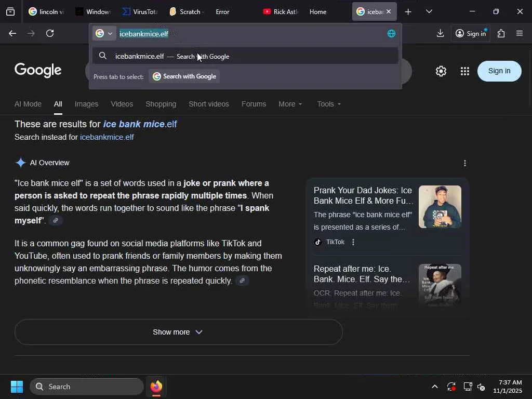The image size is (532, 399).
Task: Open the 'Repeat after me' meme thumbnail
Action: click(x=440, y=285)
